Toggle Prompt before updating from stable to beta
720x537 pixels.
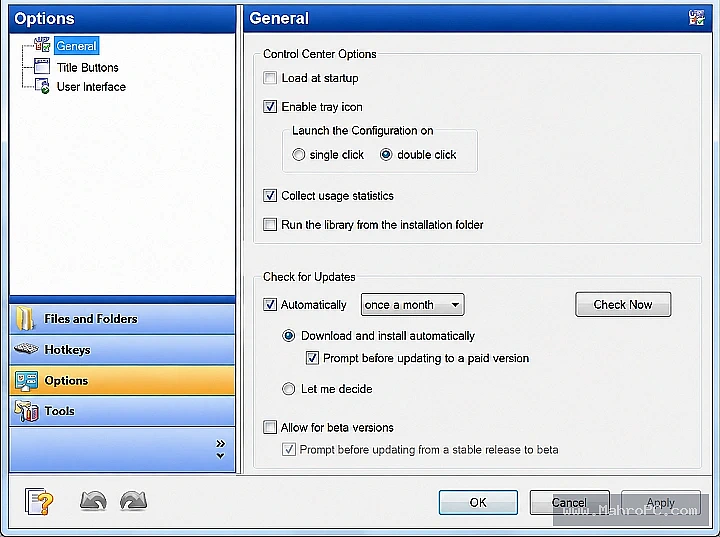(288, 449)
